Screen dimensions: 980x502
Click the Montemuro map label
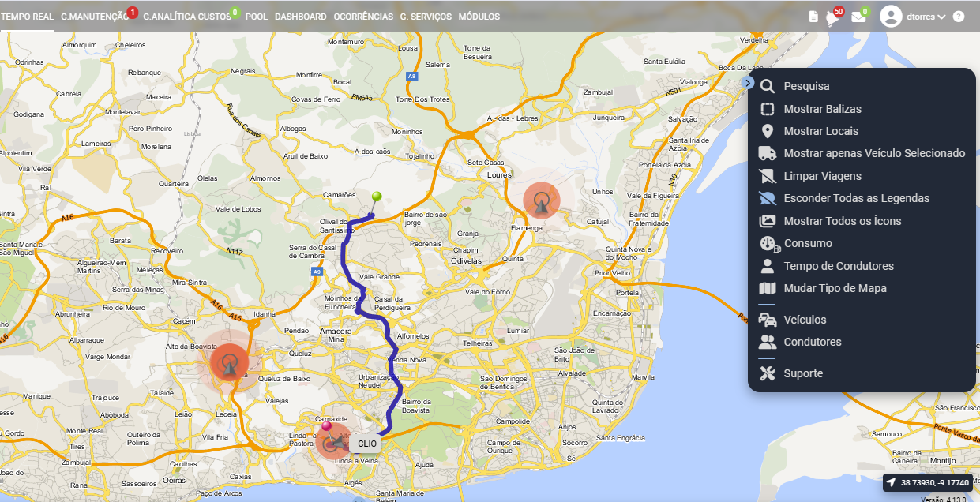pos(346,42)
